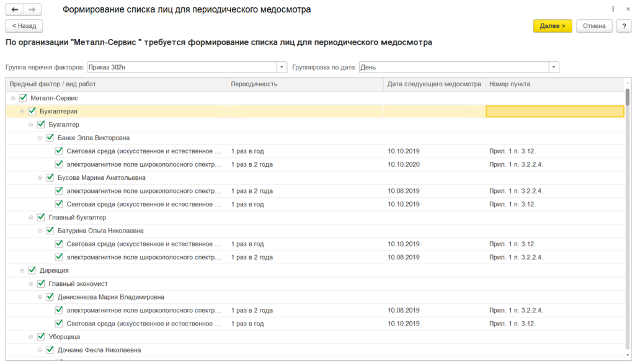Open the Группировка по дате dropdown arrow
This screenshot has width=635, height=364.
pos(554,67)
